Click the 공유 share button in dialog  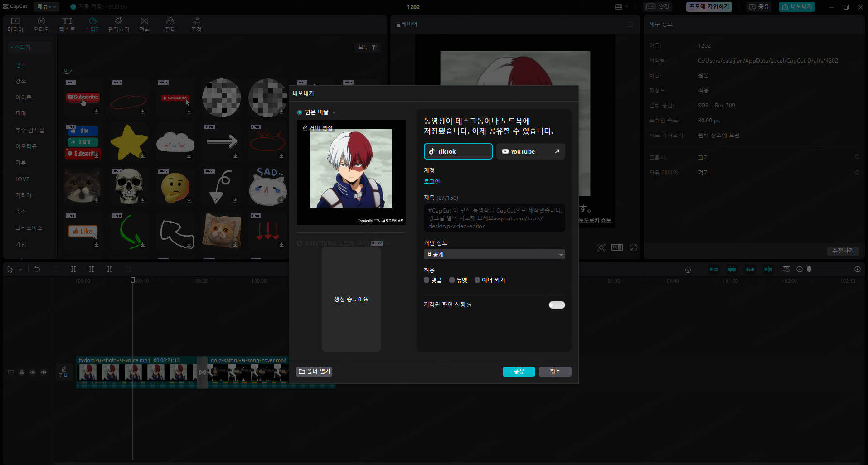point(519,372)
